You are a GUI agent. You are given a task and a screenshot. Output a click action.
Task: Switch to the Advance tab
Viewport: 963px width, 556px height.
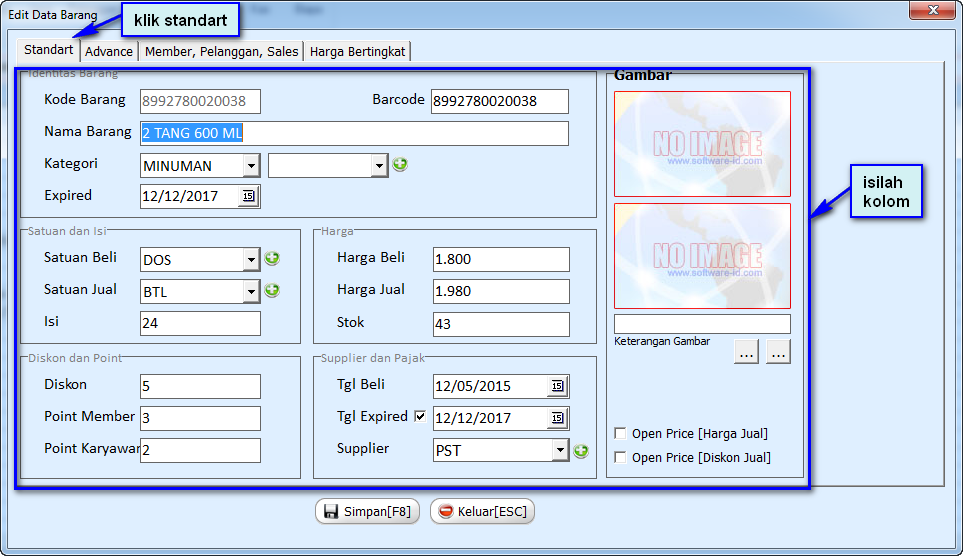(x=109, y=51)
